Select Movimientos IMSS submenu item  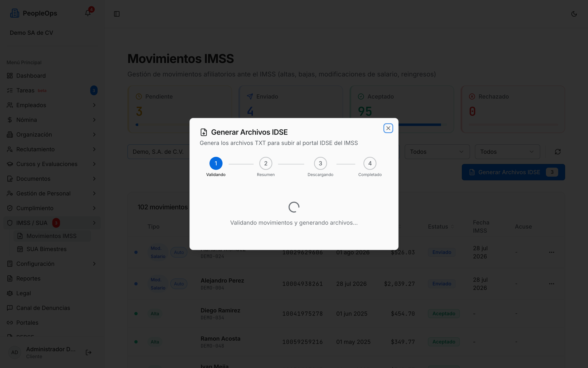click(52, 236)
